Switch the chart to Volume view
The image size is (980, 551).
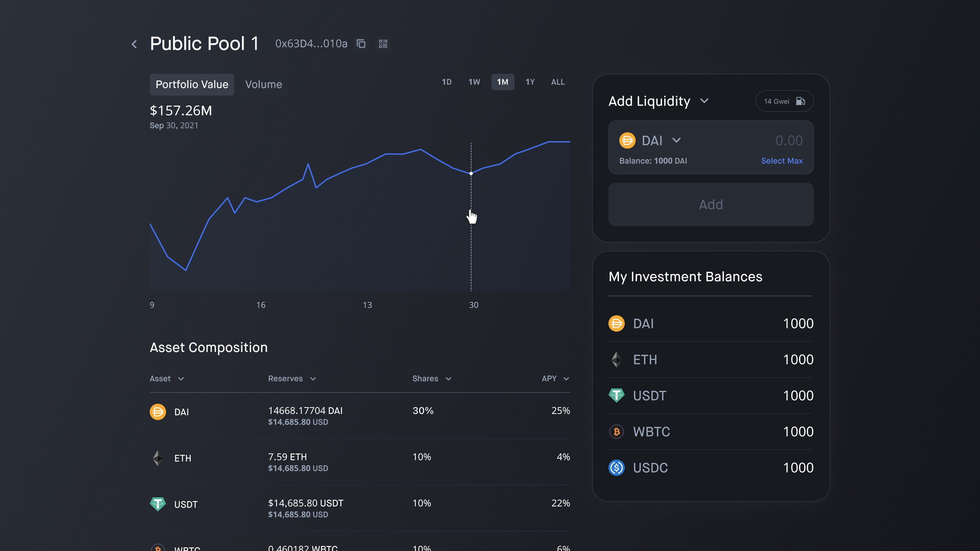click(x=264, y=84)
